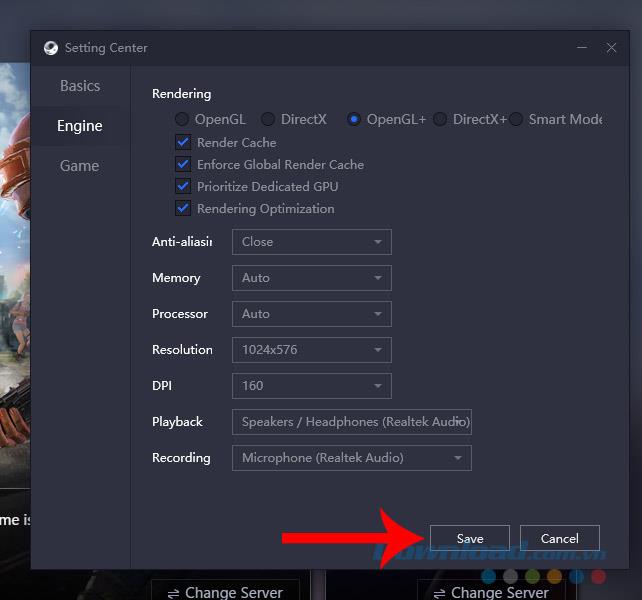Choose DirectX rendering mode
Screen dimensions: 642x600
point(268,120)
